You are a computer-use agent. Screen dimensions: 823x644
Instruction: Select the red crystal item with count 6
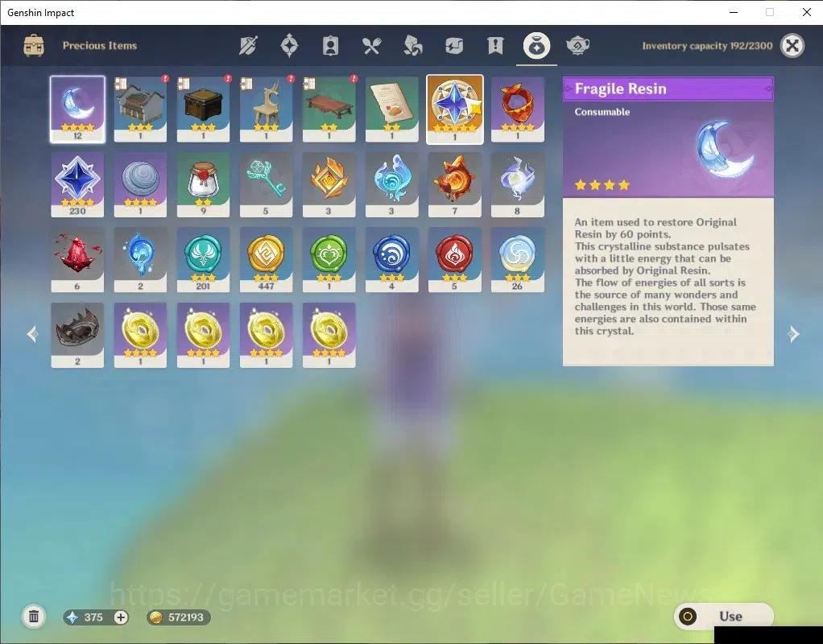(x=77, y=260)
